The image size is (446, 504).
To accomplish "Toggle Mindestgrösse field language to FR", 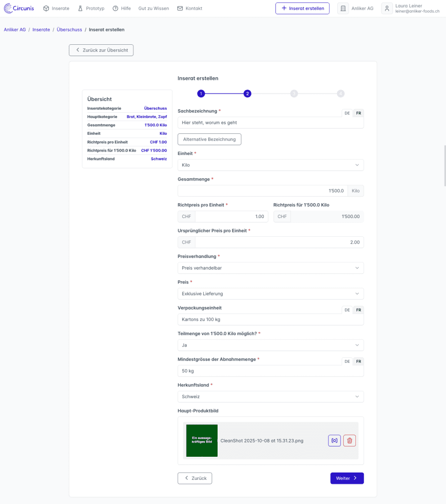I will pyautogui.click(x=358, y=361).
